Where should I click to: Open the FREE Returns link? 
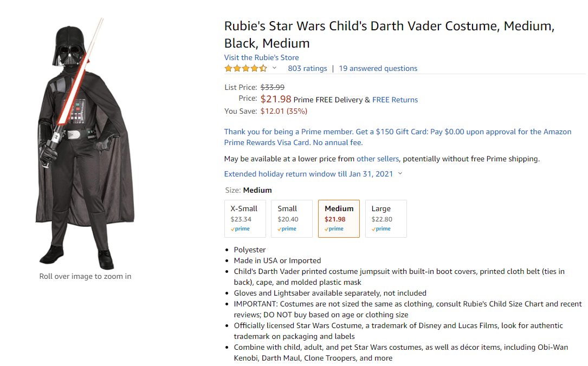[395, 100]
